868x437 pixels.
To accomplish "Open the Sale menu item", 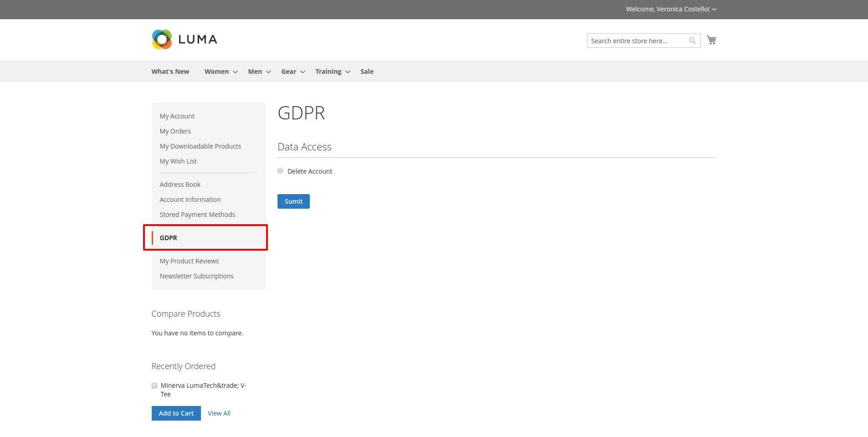I will [x=367, y=72].
